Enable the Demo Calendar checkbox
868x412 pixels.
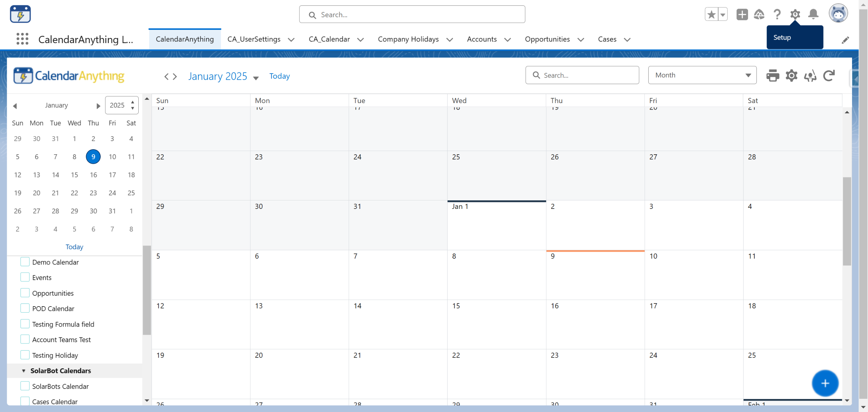(x=25, y=262)
